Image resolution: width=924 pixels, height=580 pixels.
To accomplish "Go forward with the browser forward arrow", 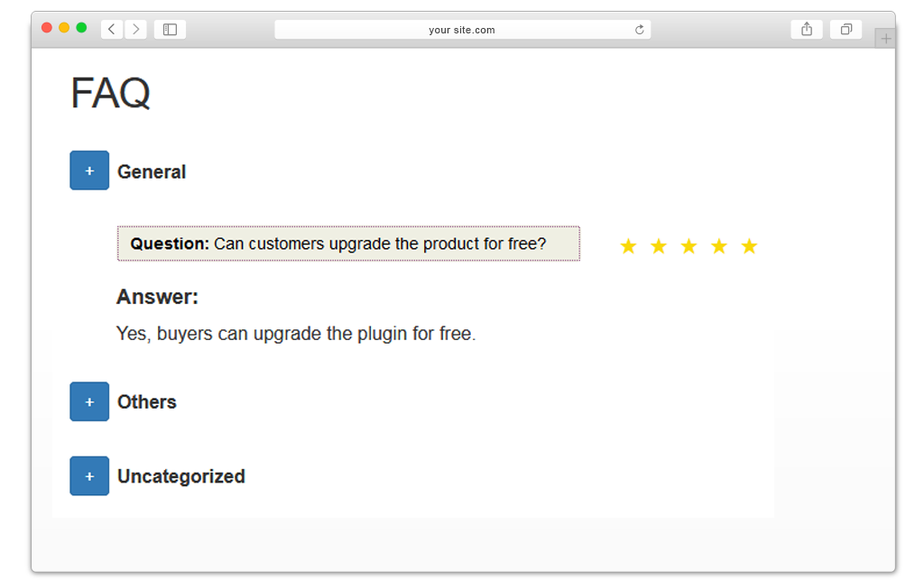I will click(136, 30).
